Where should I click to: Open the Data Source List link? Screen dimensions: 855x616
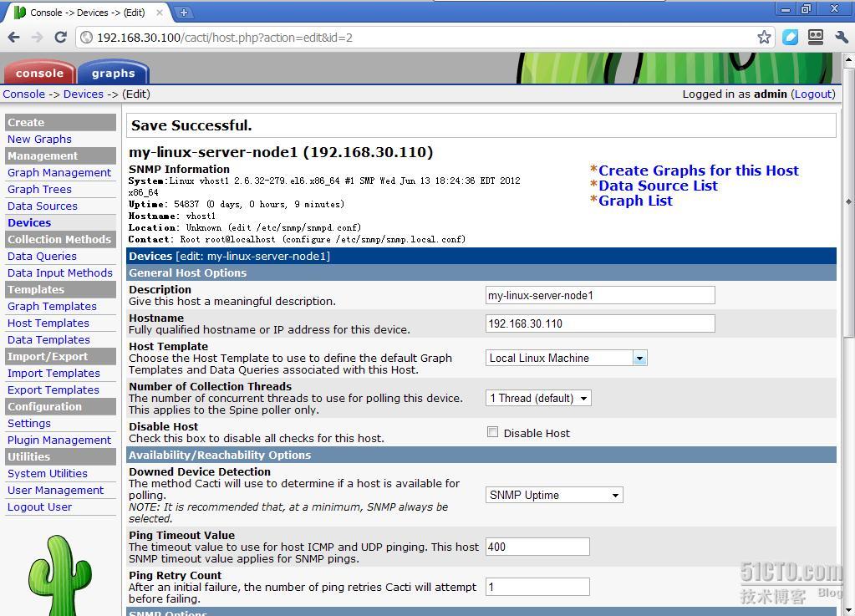point(658,186)
